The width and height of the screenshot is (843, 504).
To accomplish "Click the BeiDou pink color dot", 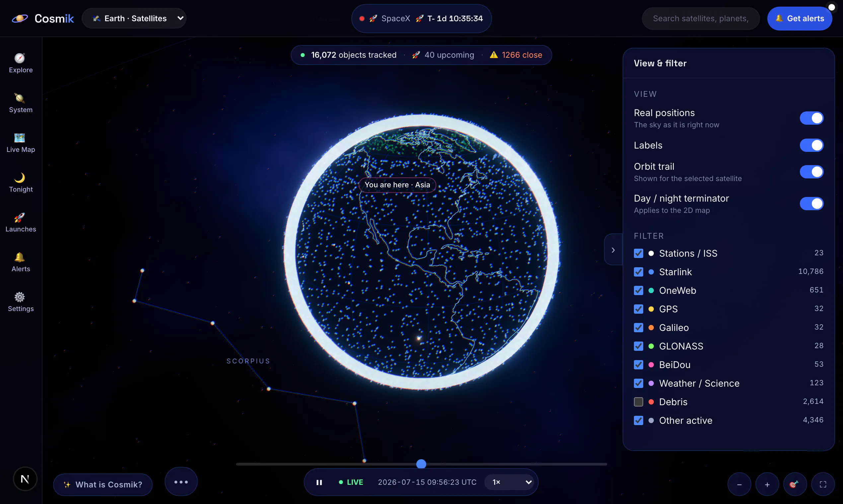I will click(x=651, y=365).
